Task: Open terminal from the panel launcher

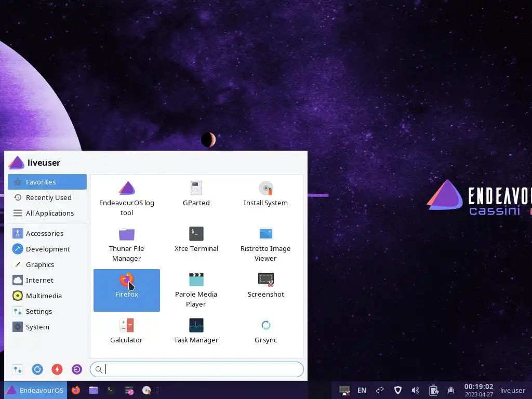Action: click(111, 390)
